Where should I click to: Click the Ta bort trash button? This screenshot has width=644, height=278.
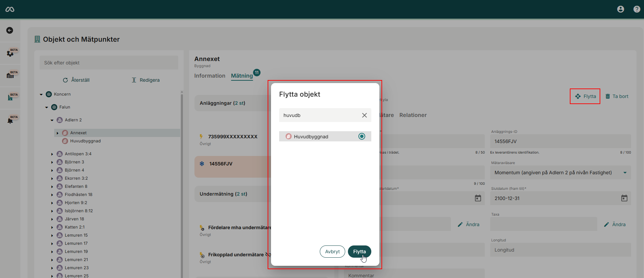click(617, 96)
